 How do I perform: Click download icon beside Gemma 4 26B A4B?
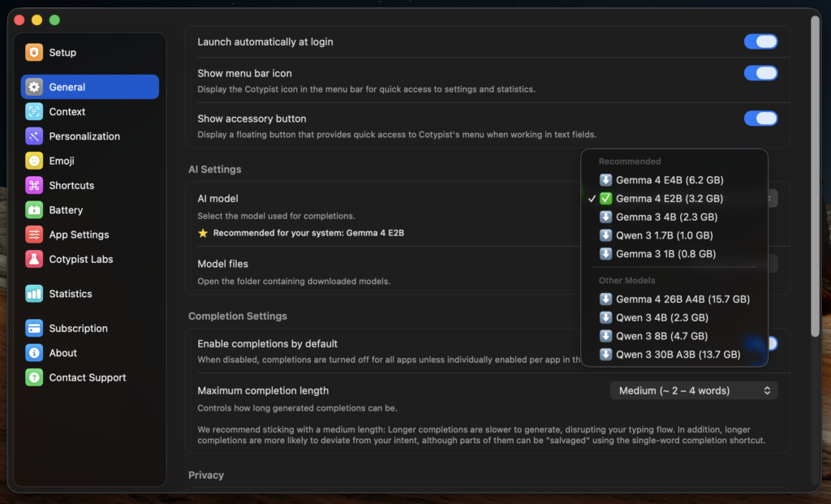click(605, 299)
